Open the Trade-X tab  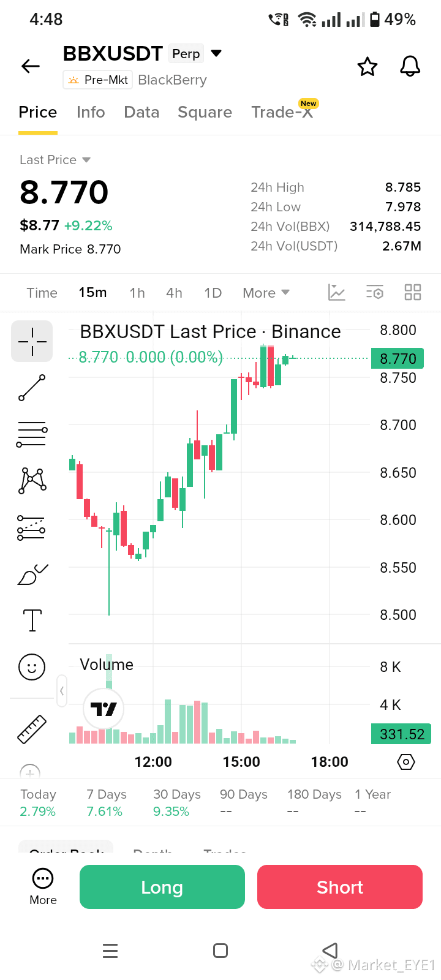(x=282, y=112)
